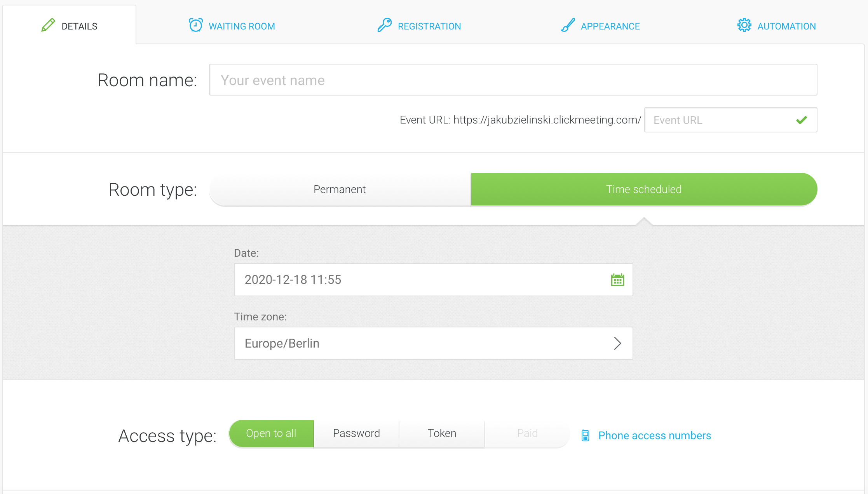The image size is (868, 494).
Task: Switch to the Automation tab
Action: [777, 26]
